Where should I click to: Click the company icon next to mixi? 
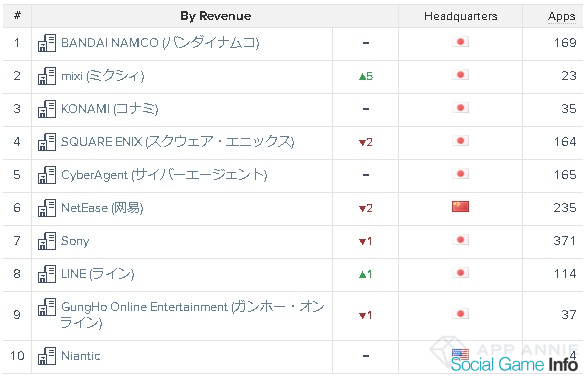tap(47, 76)
